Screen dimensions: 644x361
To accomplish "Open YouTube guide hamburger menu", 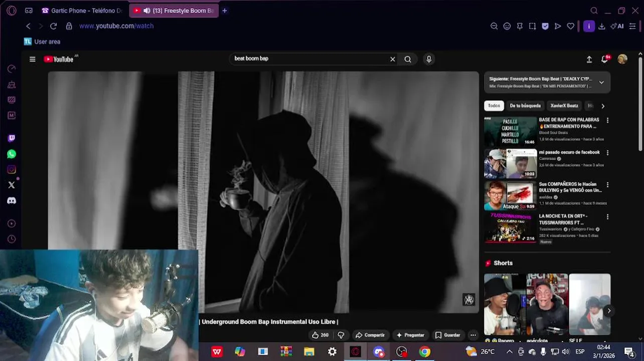I will click(33, 59).
